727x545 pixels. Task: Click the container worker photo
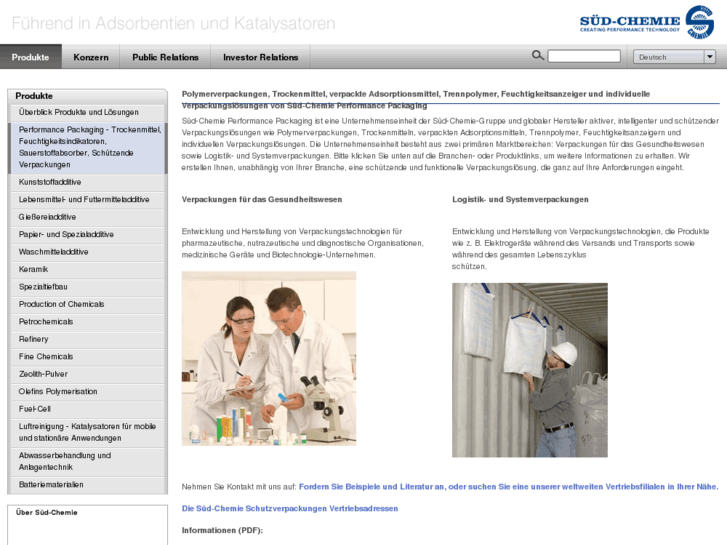tap(530, 370)
